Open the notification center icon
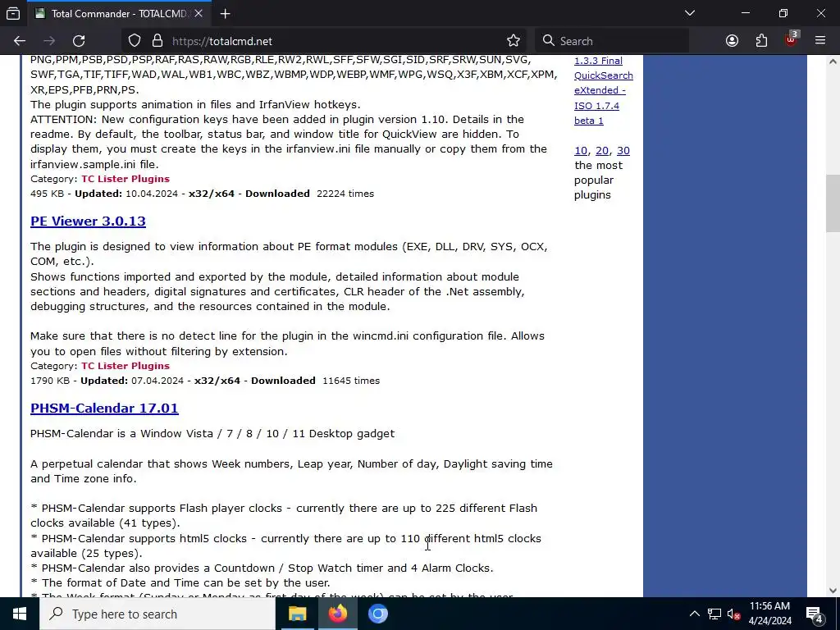 click(x=815, y=614)
